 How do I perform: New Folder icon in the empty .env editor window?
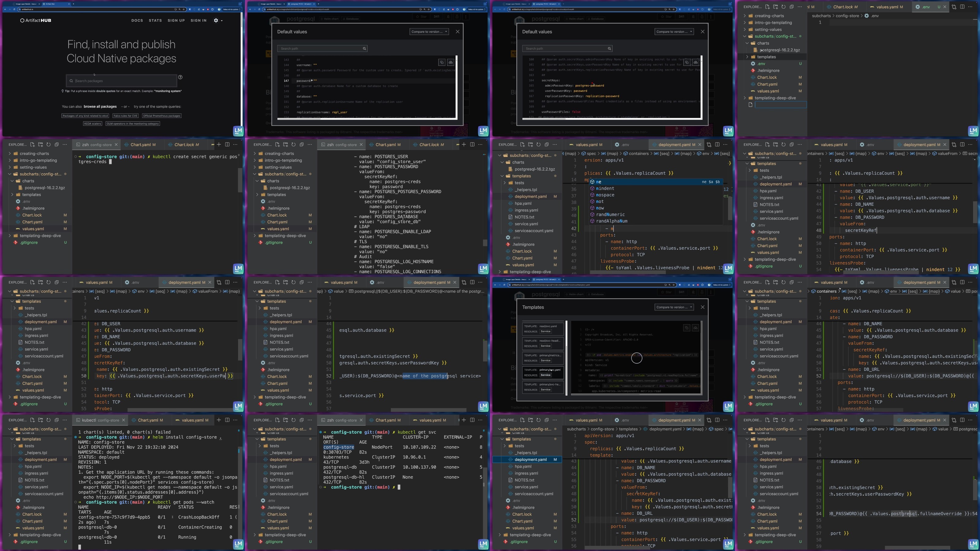pos(775,7)
